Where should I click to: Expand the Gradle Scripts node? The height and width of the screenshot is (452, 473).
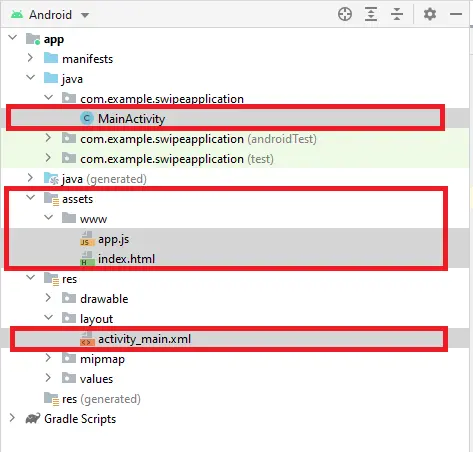click(x=12, y=418)
